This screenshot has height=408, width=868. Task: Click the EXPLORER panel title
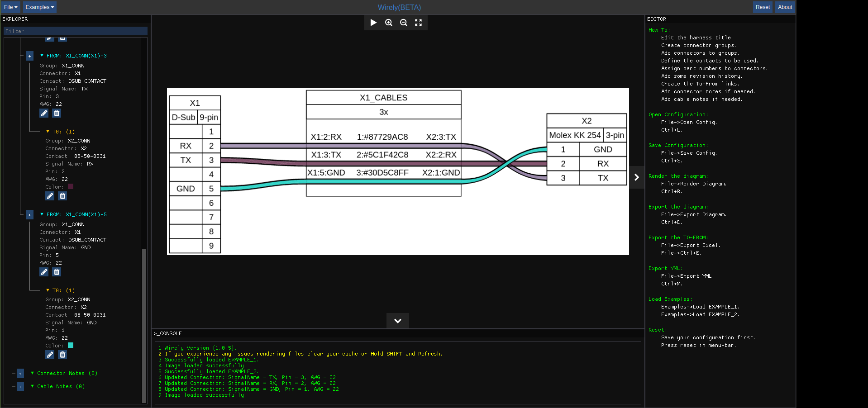click(x=15, y=19)
